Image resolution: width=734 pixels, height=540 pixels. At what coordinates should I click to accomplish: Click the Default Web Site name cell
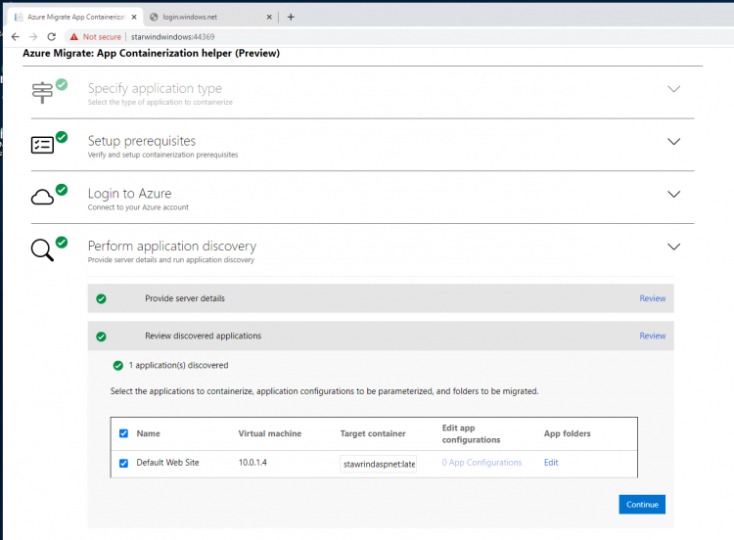[168, 462]
